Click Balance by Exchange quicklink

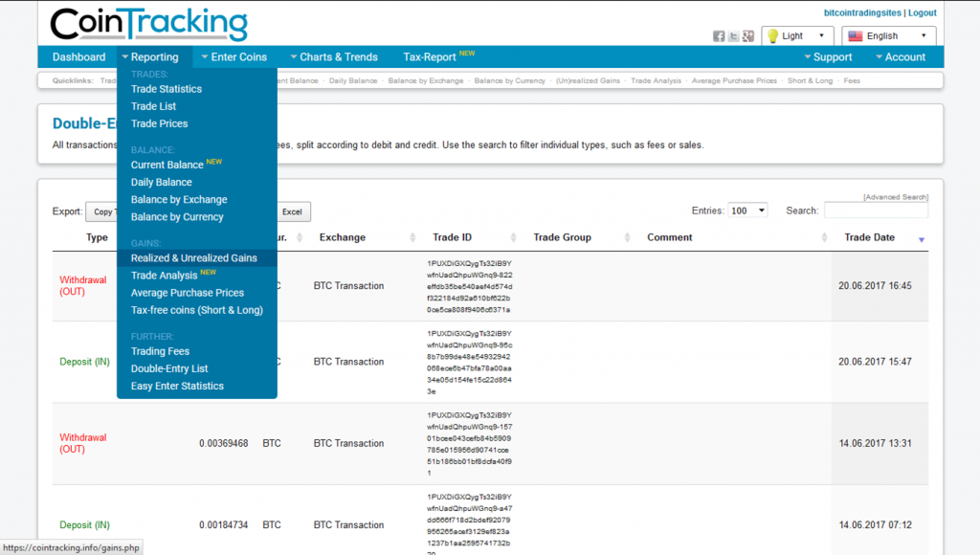426,80
